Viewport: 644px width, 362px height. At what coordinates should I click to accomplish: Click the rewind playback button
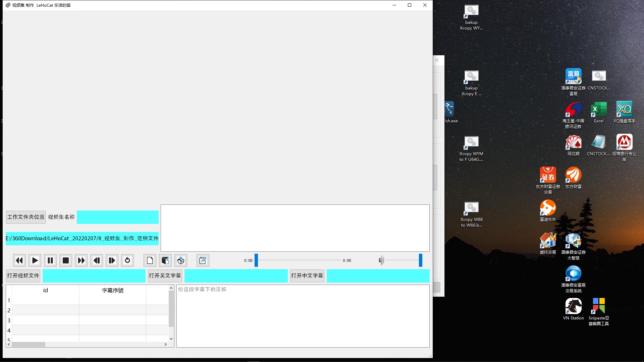(19, 260)
